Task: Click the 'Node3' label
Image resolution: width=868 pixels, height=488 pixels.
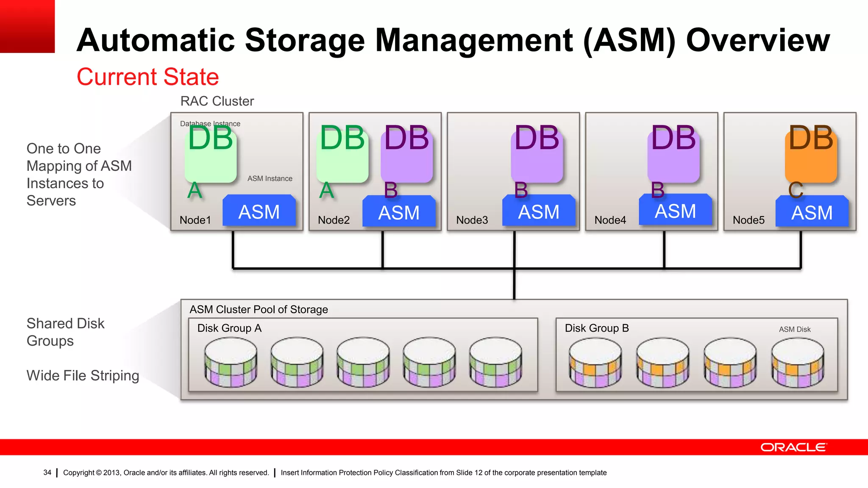Action: click(x=472, y=220)
